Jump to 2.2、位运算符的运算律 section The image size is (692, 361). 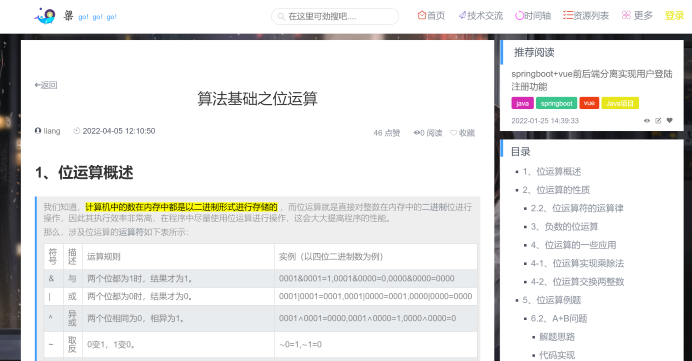point(577,208)
